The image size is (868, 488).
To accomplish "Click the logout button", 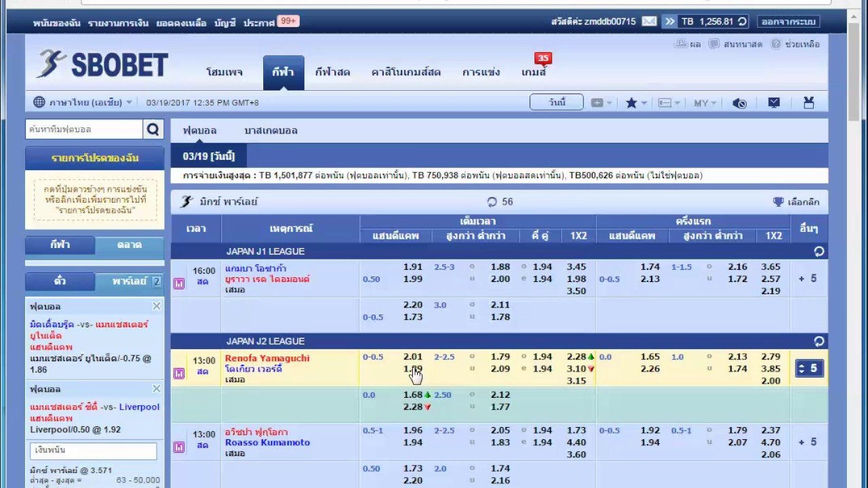I will pyautogui.click(x=788, y=22).
